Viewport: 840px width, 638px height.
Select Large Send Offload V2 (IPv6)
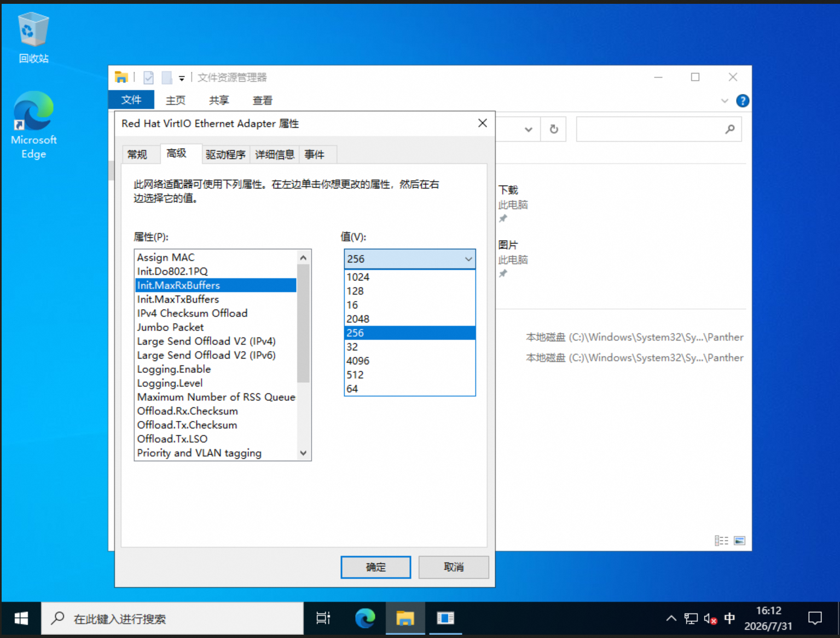(216, 355)
